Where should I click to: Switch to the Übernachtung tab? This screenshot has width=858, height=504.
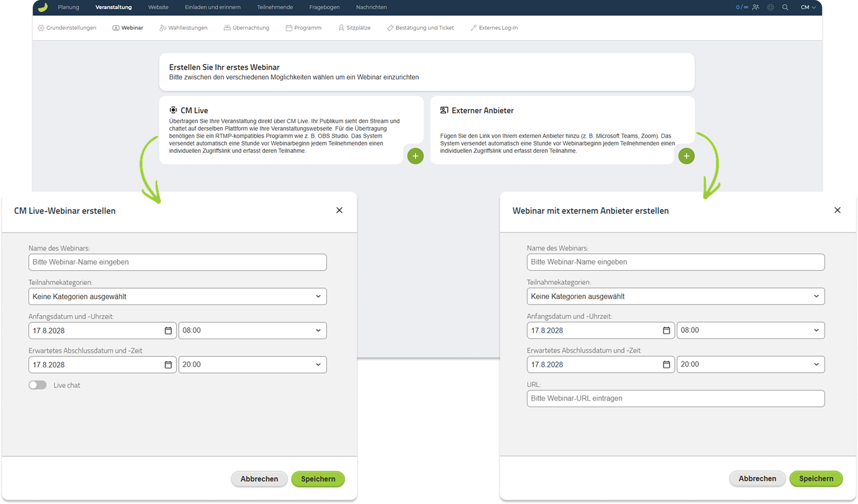point(246,28)
